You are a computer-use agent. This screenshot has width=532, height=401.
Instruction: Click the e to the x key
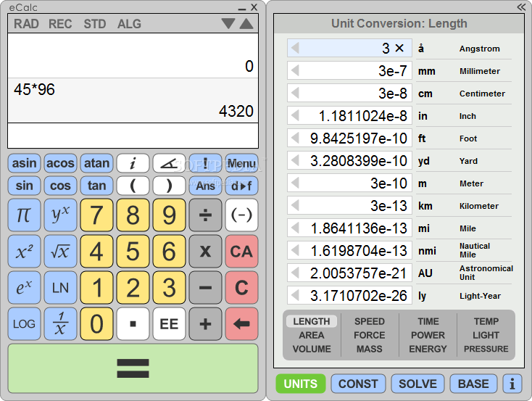pos(24,288)
